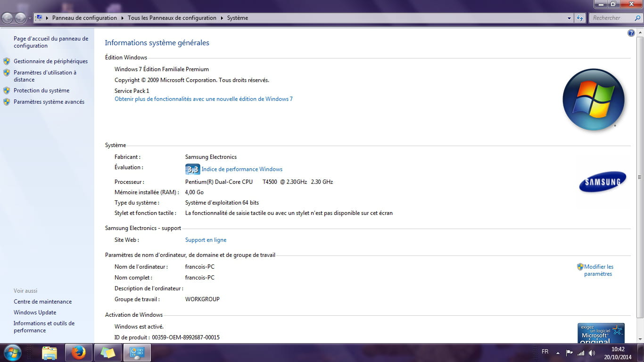Select the Control Panel taskbar button
Image resolution: width=644 pixels, height=362 pixels.
pyautogui.click(x=137, y=353)
